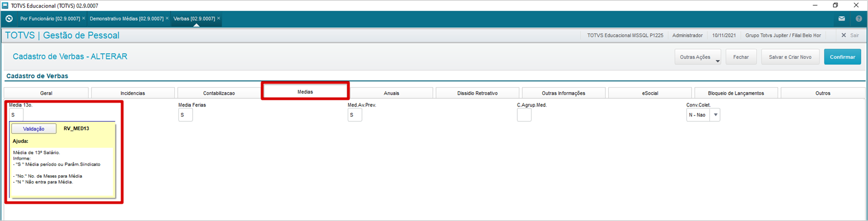Click the 10/11/2021 date label
The height and width of the screenshot is (221, 868).
point(724,36)
